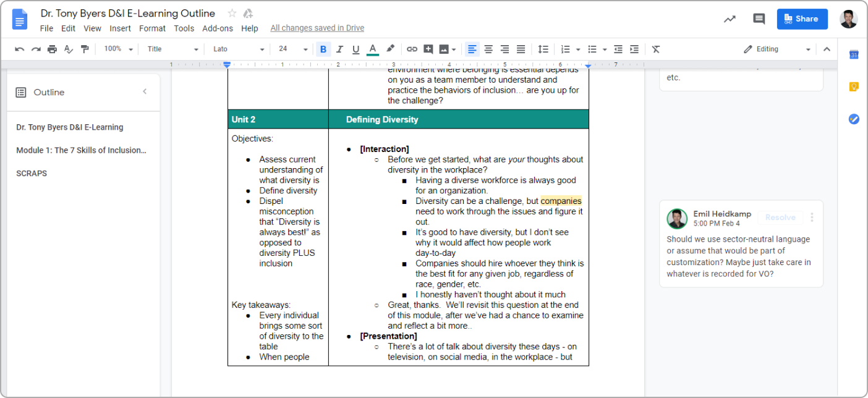Click the highlighted word companies
This screenshot has width=868, height=398.
pos(561,201)
